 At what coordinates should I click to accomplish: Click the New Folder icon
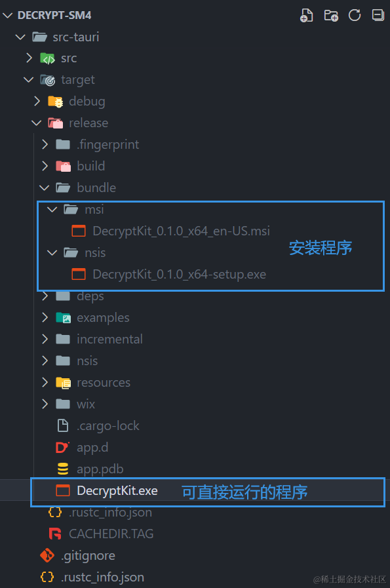click(x=331, y=15)
